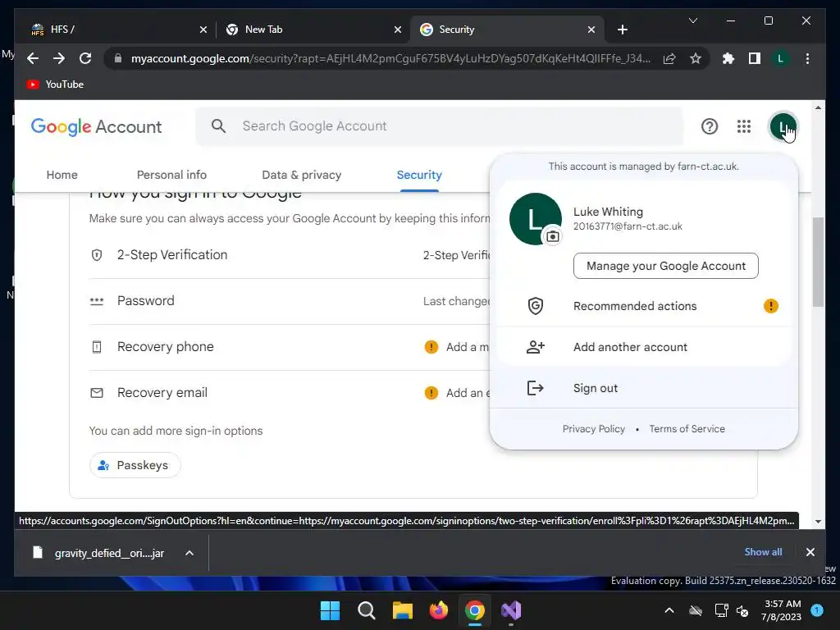Click the Chrome icon on the taskbar
The image size is (840, 630).
pos(475,610)
